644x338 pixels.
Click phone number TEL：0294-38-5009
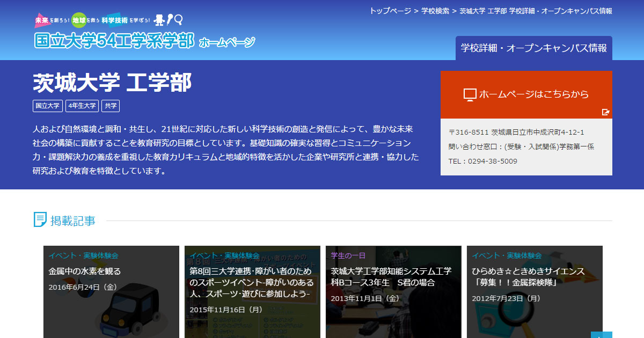coord(483,161)
